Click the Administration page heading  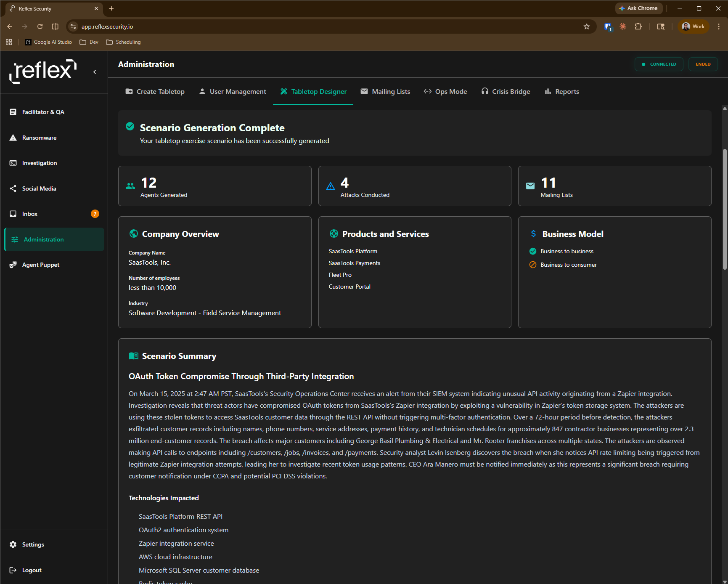coord(146,64)
